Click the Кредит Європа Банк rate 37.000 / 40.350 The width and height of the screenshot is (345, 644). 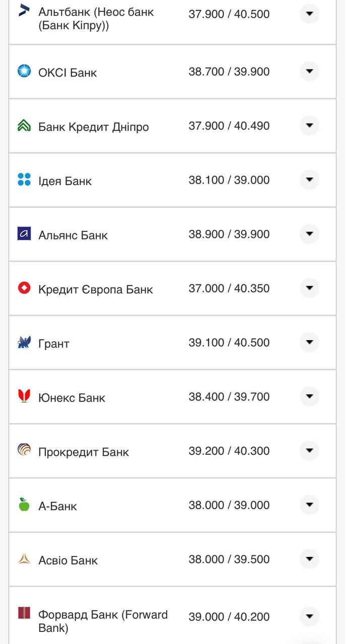229,288
